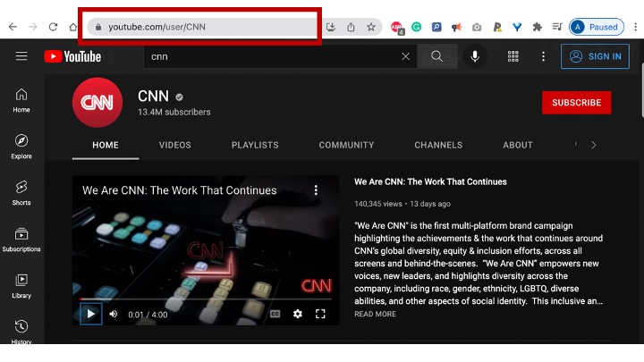Viewport: 644px width, 362px height.
Task: Open video settings gear icon
Action: point(298,315)
